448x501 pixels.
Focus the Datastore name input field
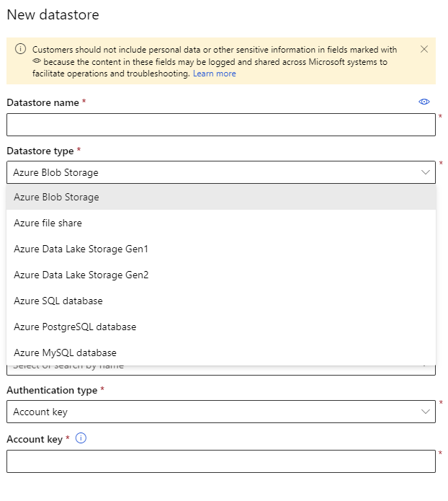tap(221, 125)
